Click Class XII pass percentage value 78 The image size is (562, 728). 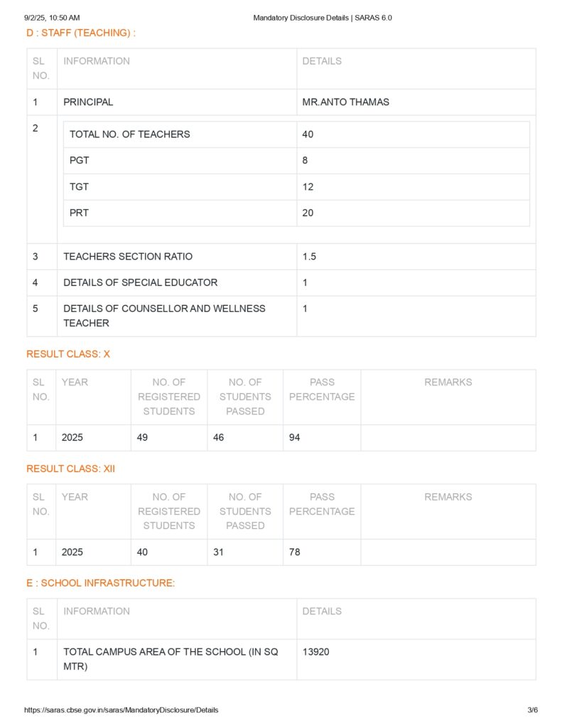[294, 552]
